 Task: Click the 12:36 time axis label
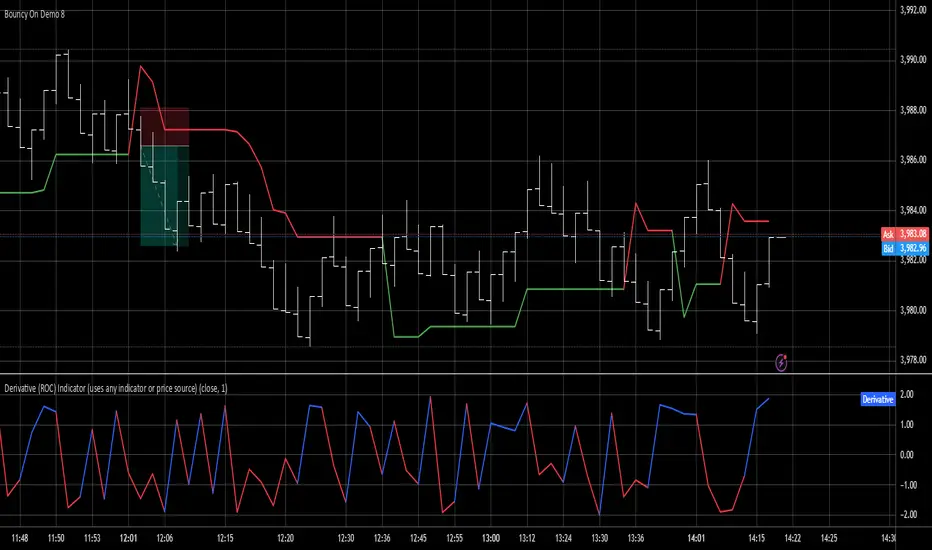(382, 538)
